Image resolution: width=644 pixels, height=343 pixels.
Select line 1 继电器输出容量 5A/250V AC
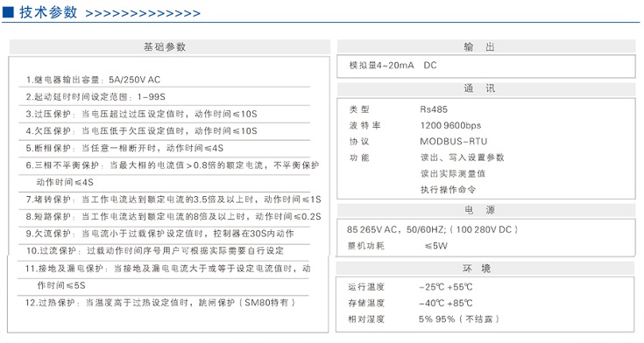(93, 80)
